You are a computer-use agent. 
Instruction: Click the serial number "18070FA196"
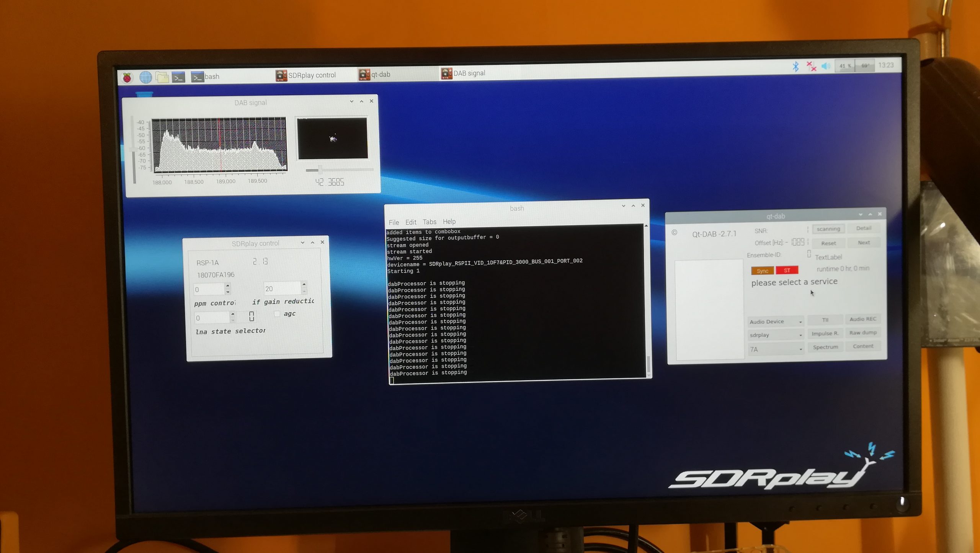[x=216, y=275]
